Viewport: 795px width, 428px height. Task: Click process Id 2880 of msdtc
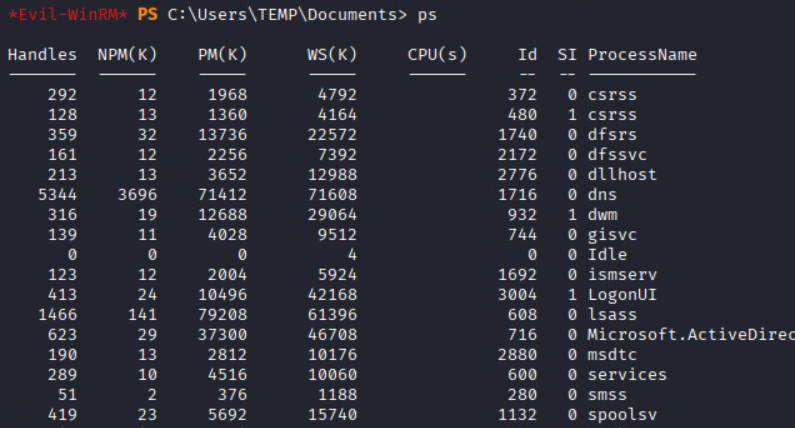[517, 355]
